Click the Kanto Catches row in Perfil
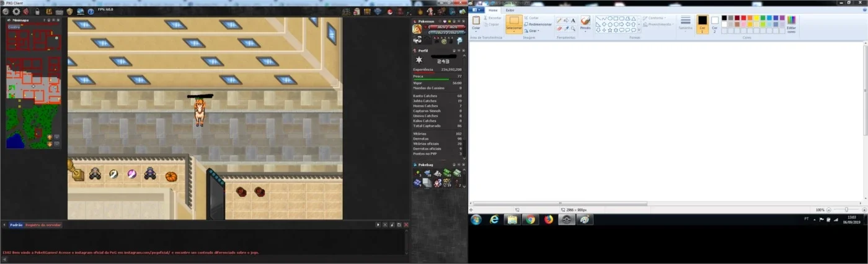 (438, 96)
